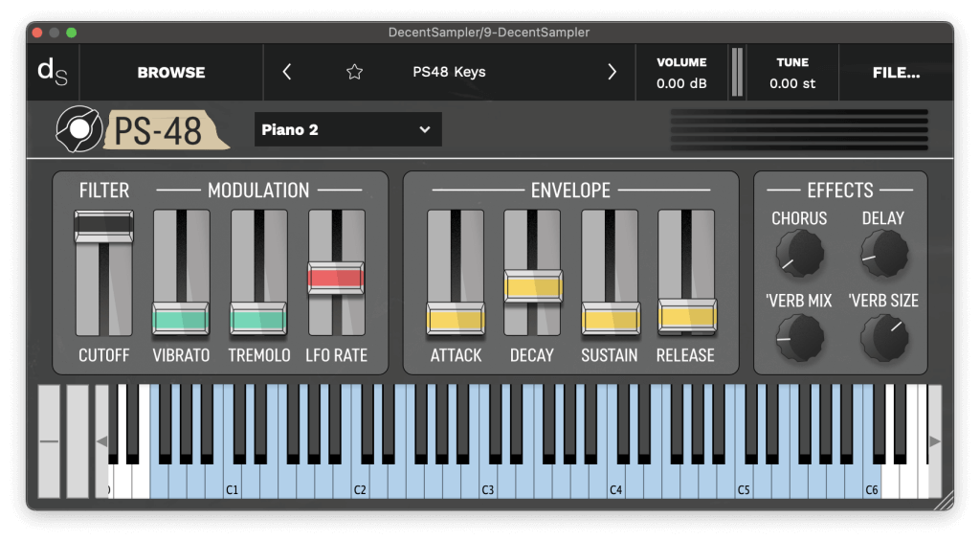Click the MODULATION section heading
The height and width of the screenshot is (541, 980).
[x=258, y=191]
